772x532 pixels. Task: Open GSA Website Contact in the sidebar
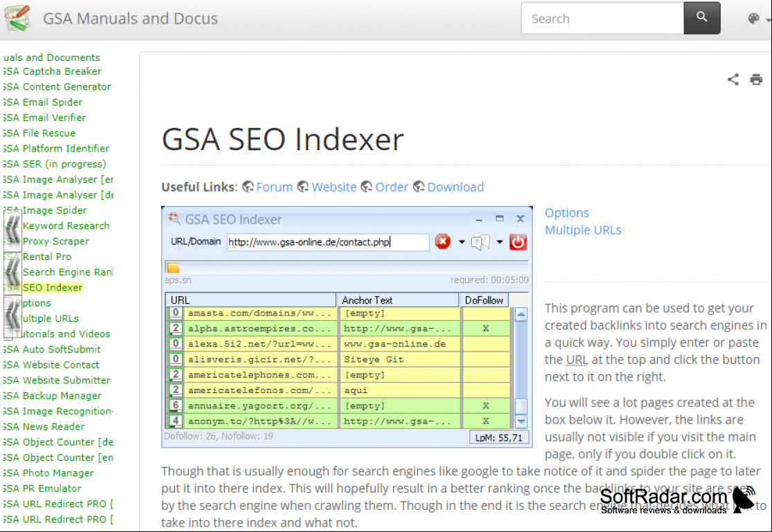pos(51,365)
